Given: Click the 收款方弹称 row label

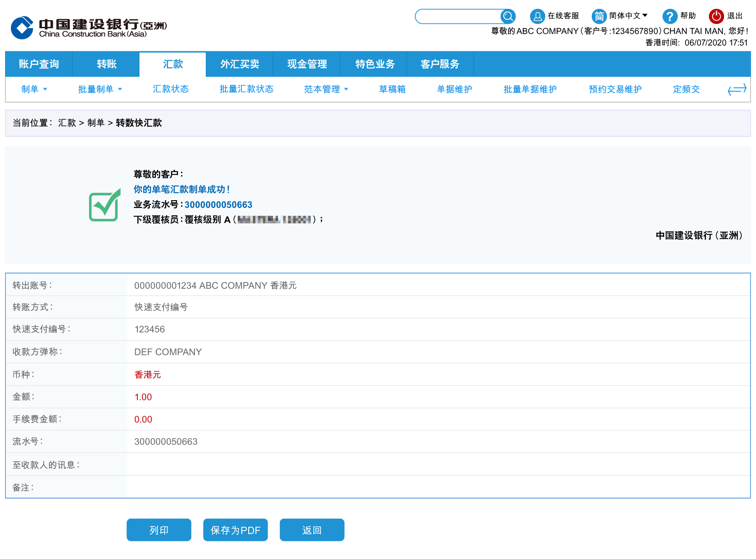Looking at the screenshot, I should (37, 352).
